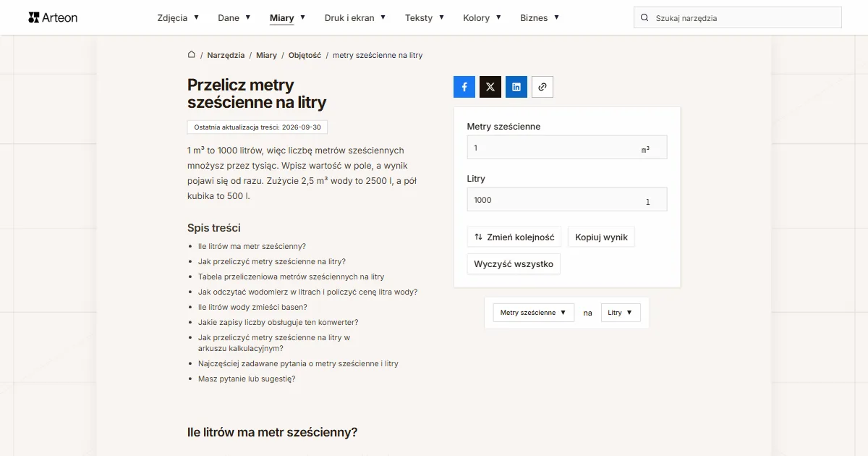Open the target unit Litry dropdown
Image resolution: width=868 pixels, height=456 pixels.
point(621,313)
